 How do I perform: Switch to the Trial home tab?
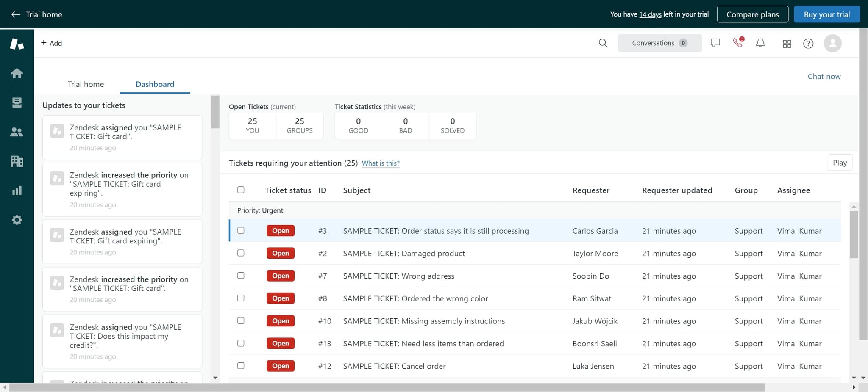coord(86,84)
